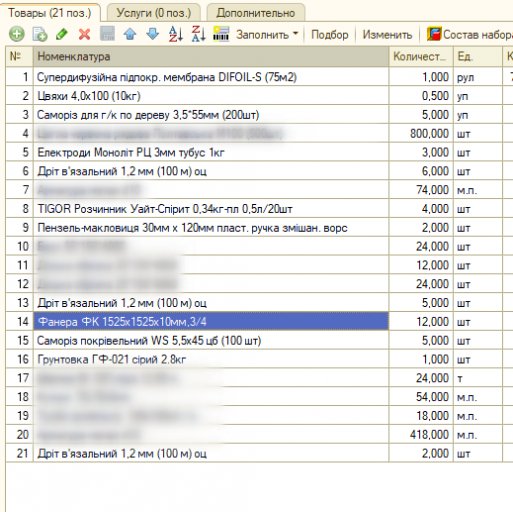Click quantity cell 18,000

point(421,416)
